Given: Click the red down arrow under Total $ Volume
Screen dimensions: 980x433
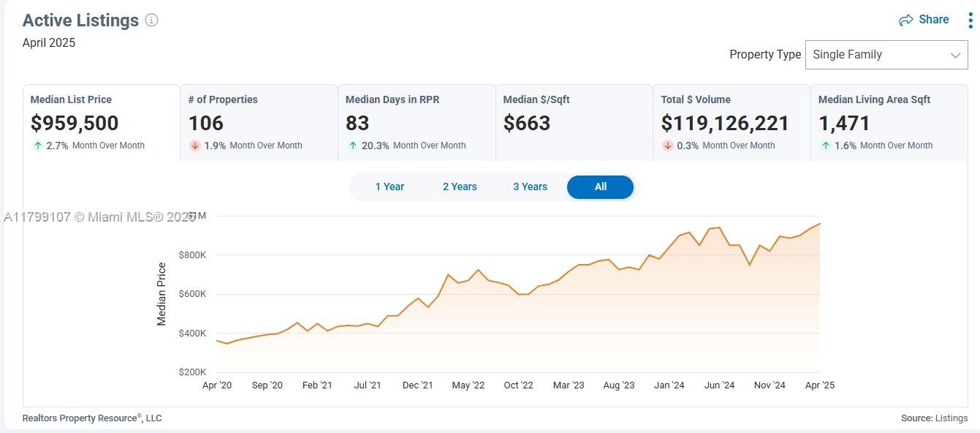Looking at the screenshot, I should [667, 146].
